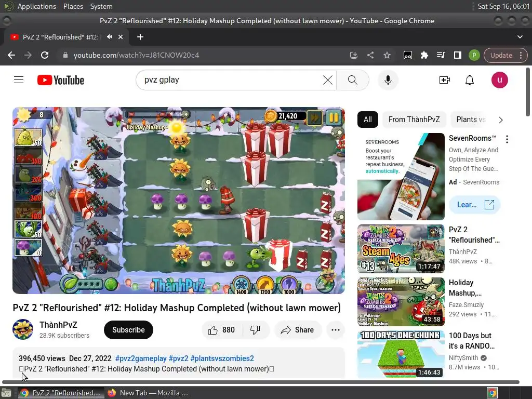Switch to Mozilla New Tab taskbar window
The width and height of the screenshot is (532, 399).
148,393
